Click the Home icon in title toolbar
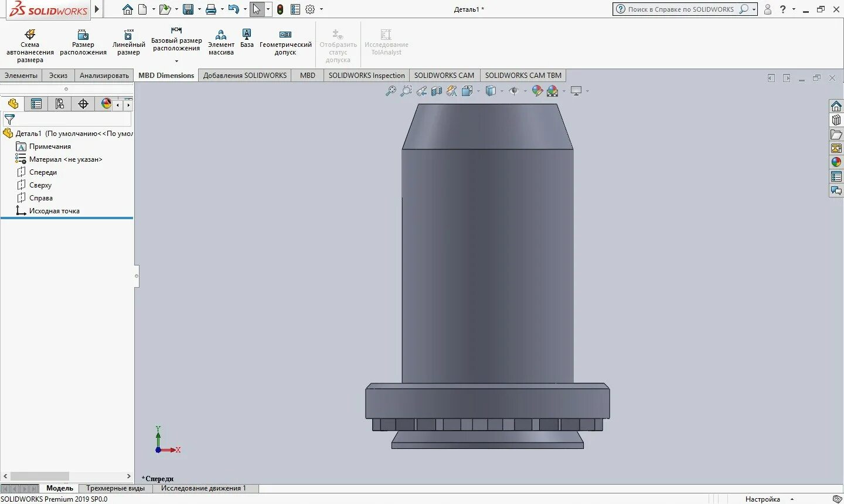The image size is (844, 504). coord(127,9)
